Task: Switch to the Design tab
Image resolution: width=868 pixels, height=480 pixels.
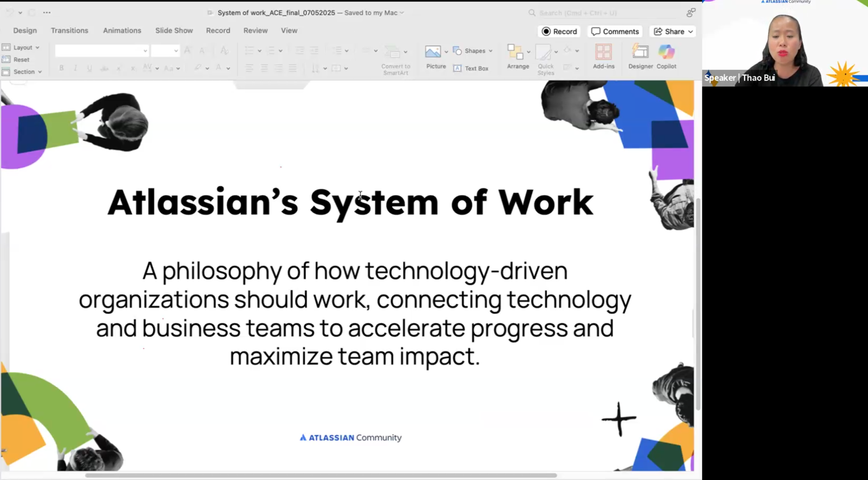Action: (x=25, y=31)
